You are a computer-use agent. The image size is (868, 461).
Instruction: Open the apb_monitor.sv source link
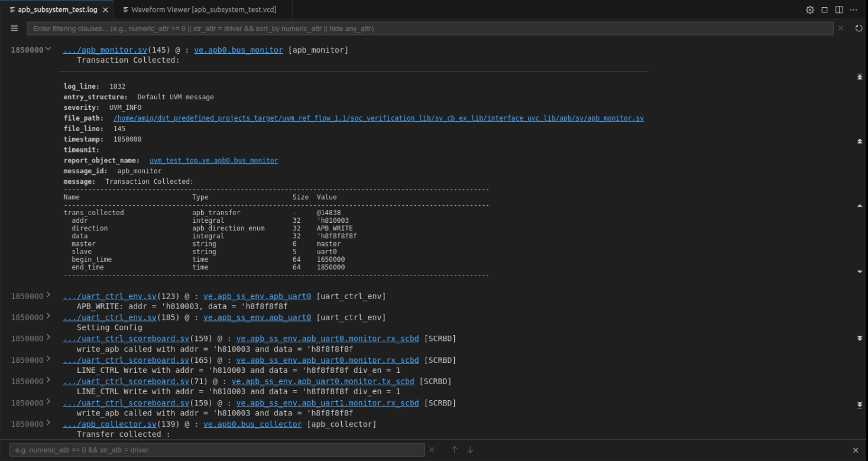tap(104, 50)
